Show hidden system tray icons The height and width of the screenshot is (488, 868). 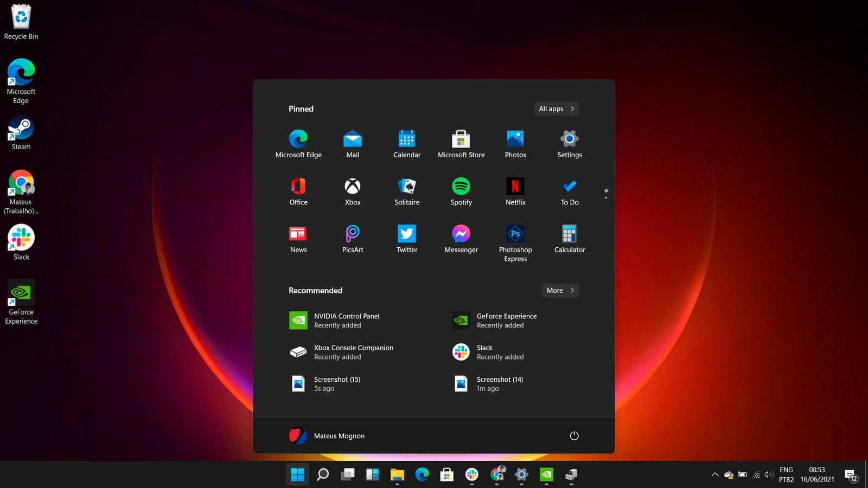tap(714, 475)
